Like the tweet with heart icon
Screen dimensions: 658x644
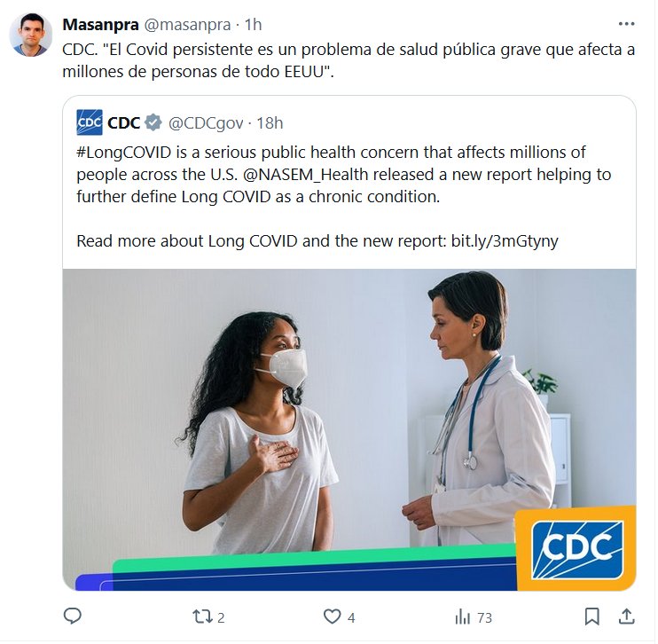tap(333, 617)
